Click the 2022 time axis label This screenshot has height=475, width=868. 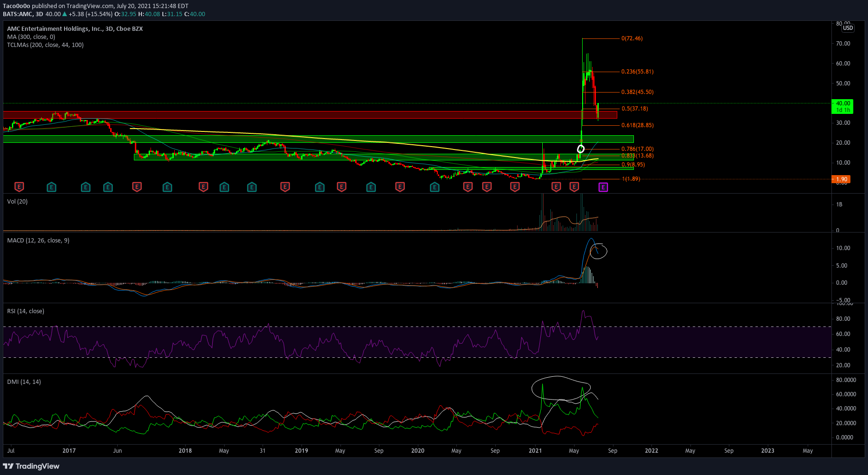click(x=651, y=451)
